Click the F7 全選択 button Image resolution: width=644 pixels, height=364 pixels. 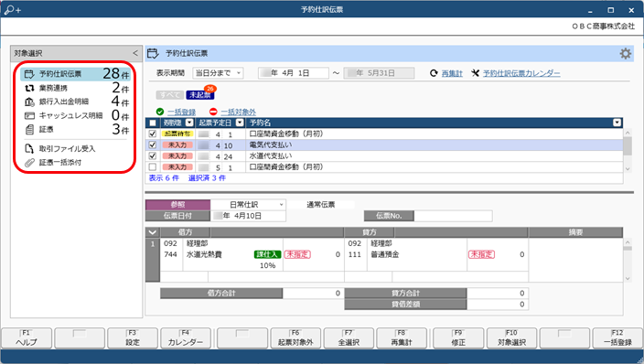[349, 338]
